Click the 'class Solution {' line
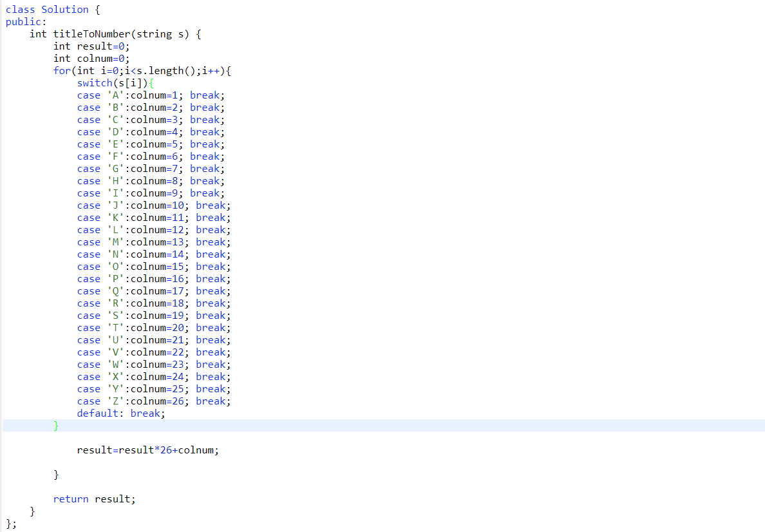The width and height of the screenshot is (765, 532). (x=53, y=10)
